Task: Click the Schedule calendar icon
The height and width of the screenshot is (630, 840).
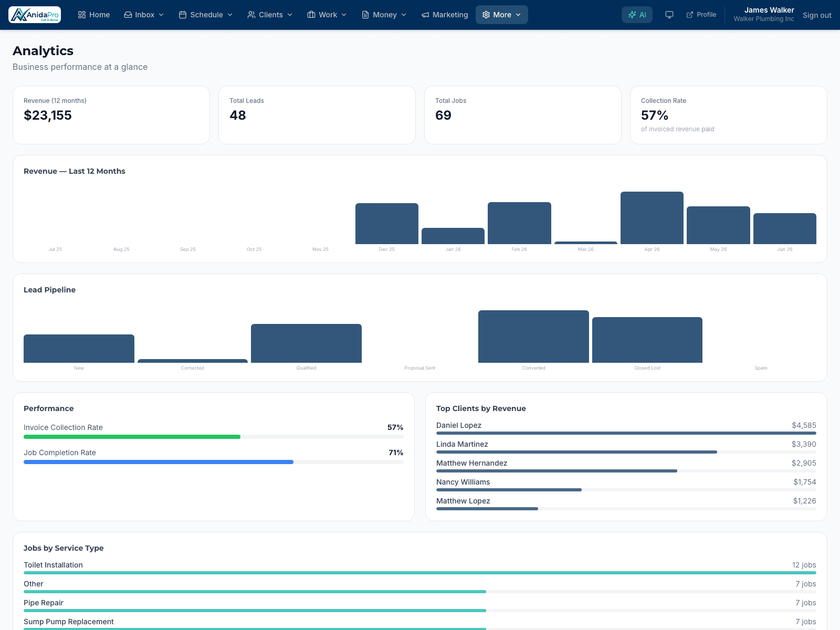Action: point(183,15)
